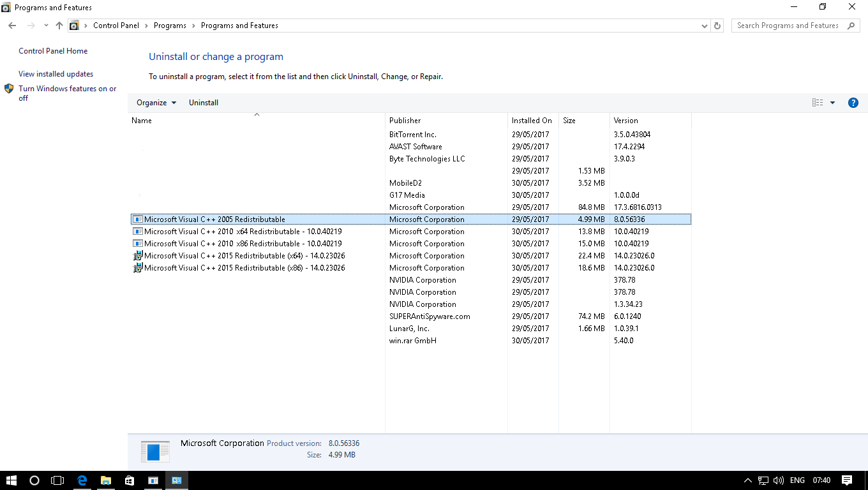Viewport: 868px width, 490px height.
Task: Click the shield icon beside Turn Windows features
Action: click(x=9, y=89)
